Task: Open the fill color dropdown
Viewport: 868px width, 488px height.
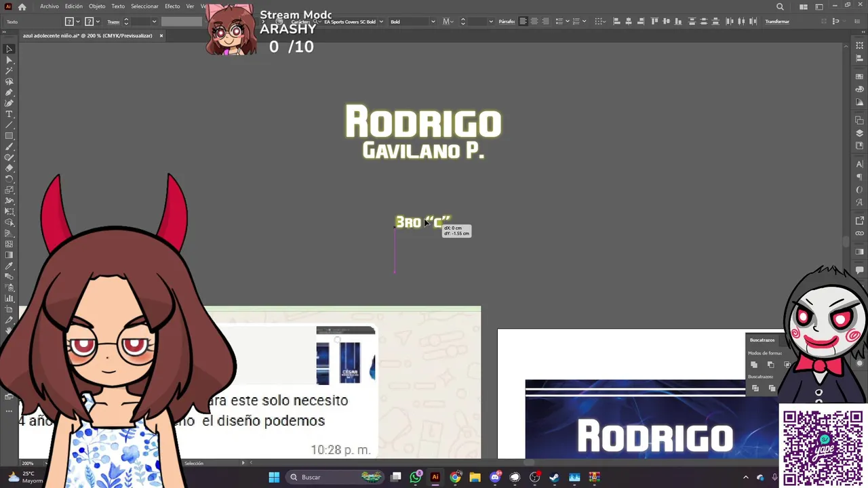Action: 78,22
